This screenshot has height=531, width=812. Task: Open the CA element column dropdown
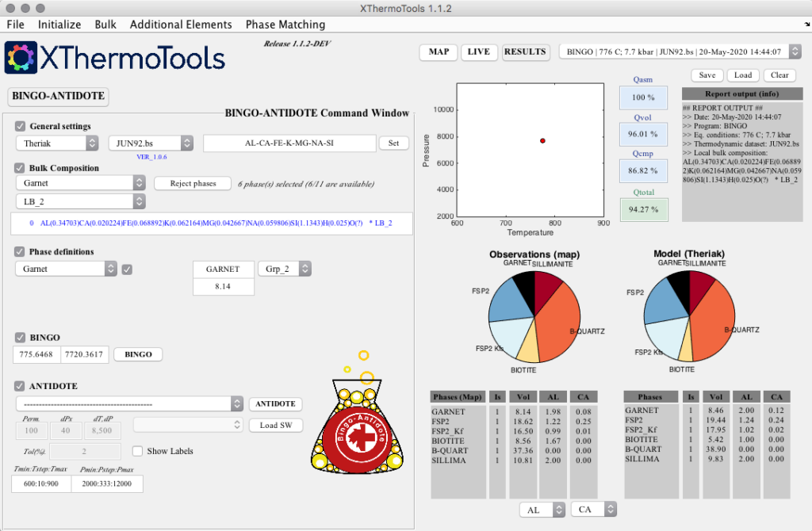pos(593,510)
